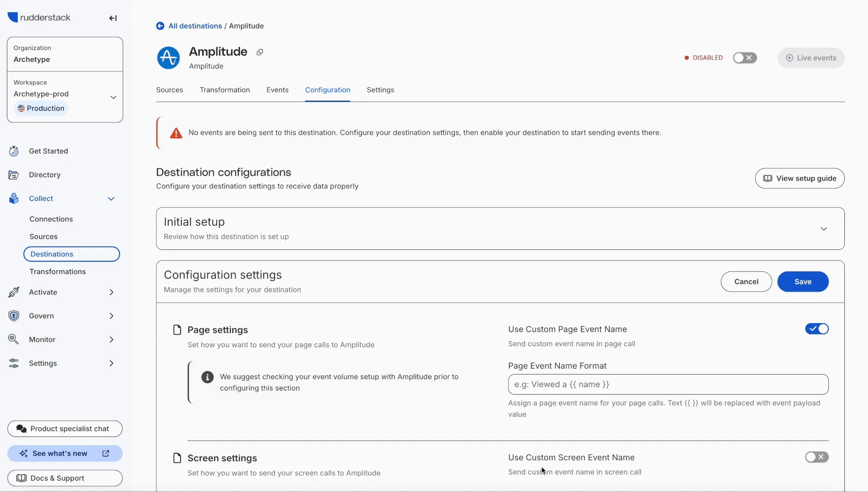
Task: Open Product specialist chat
Action: pos(65,429)
